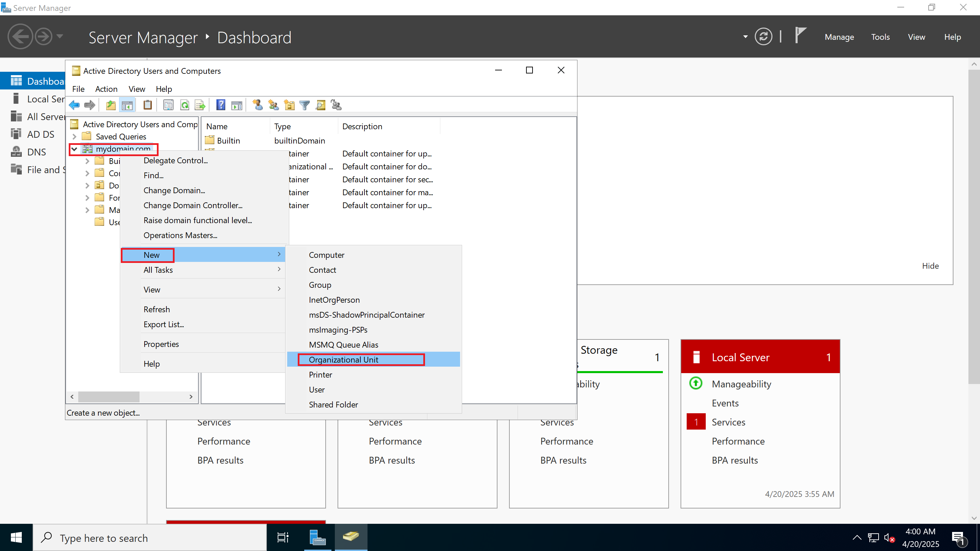Click Server Manager refresh circle icon
Viewport: 980px width, 551px height.
coord(764,37)
